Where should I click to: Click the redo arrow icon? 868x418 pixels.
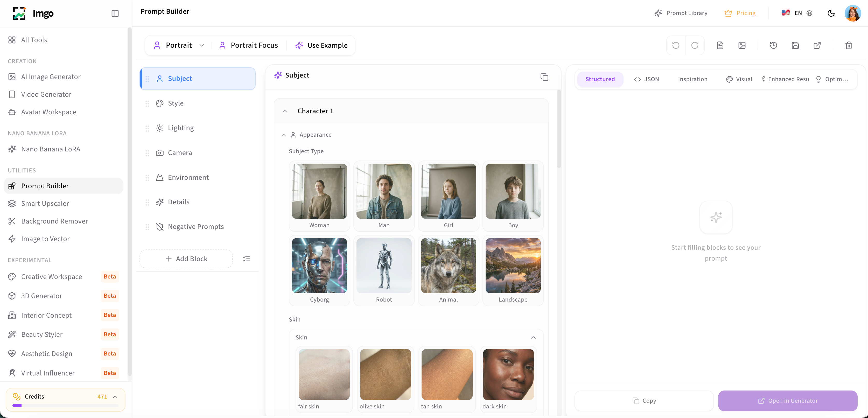[695, 46]
